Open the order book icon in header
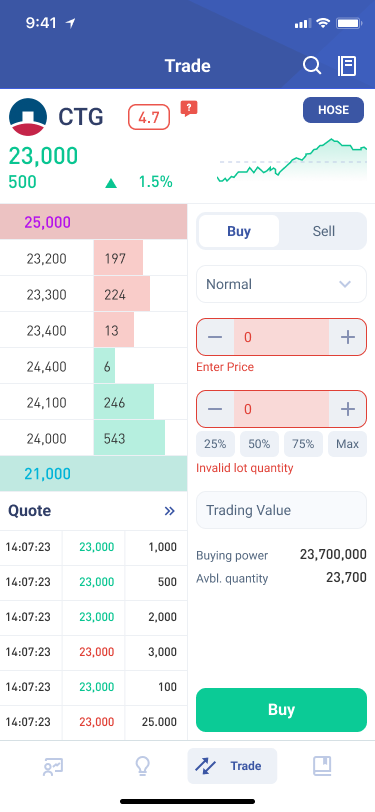The image size is (375, 812). click(x=347, y=66)
